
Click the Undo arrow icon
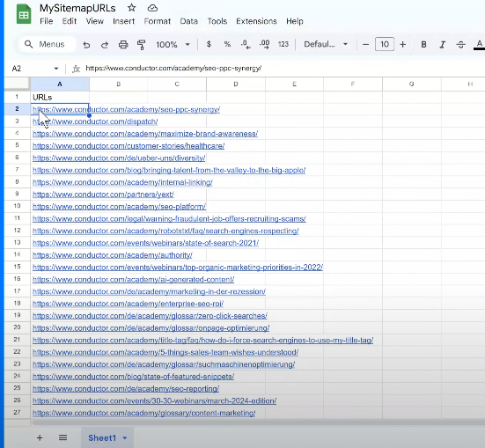tap(86, 45)
